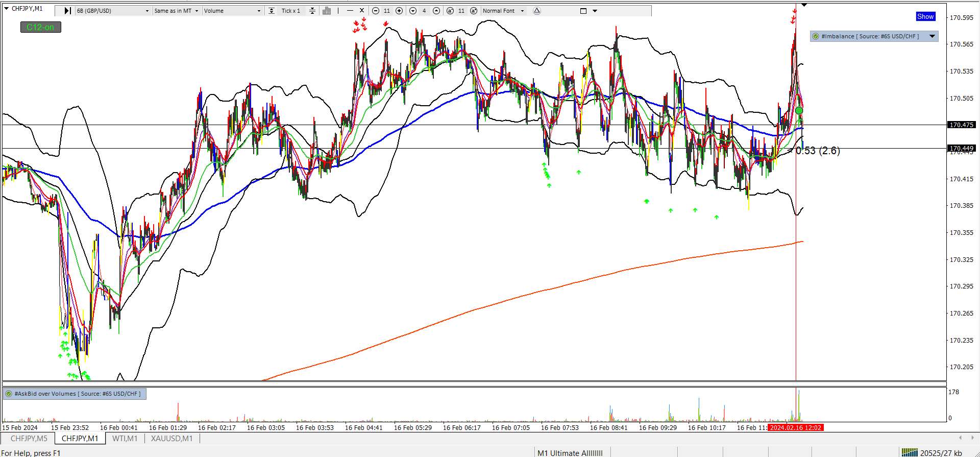Toggle the #AskBid over Volumes indicator icon
The width and height of the screenshot is (980, 457).
point(9,394)
